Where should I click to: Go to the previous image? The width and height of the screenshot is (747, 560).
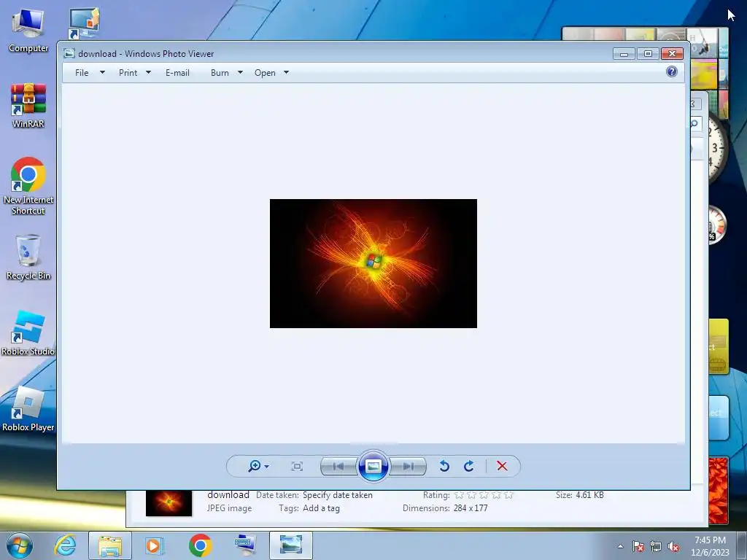click(338, 466)
